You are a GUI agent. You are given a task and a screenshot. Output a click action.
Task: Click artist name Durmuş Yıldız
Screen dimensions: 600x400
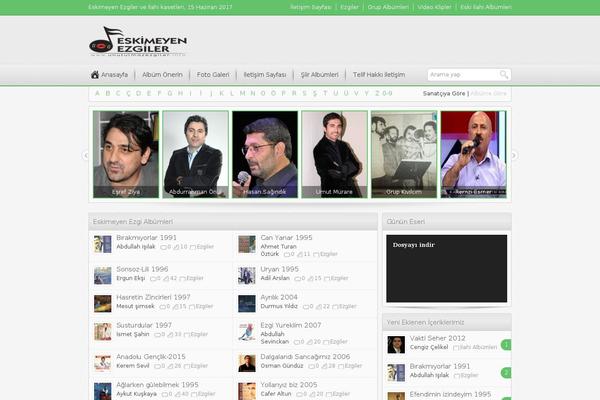tap(279, 306)
